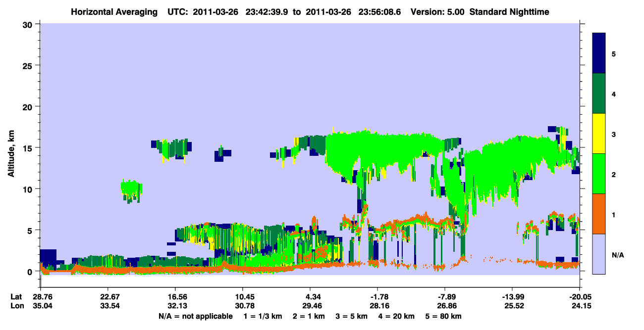Image resolution: width=644 pixels, height=330 pixels.
Task: Click the longitude value 24.15
Action: tap(580, 306)
